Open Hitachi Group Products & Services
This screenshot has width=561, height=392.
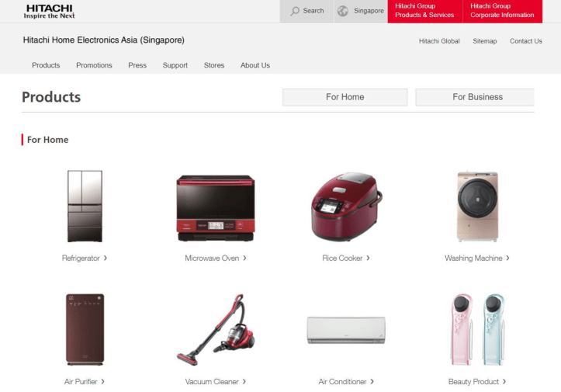coord(424,11)
